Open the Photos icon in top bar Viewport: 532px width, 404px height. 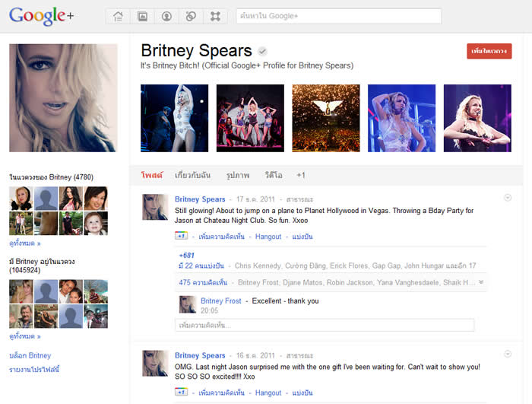coord(143,16)
